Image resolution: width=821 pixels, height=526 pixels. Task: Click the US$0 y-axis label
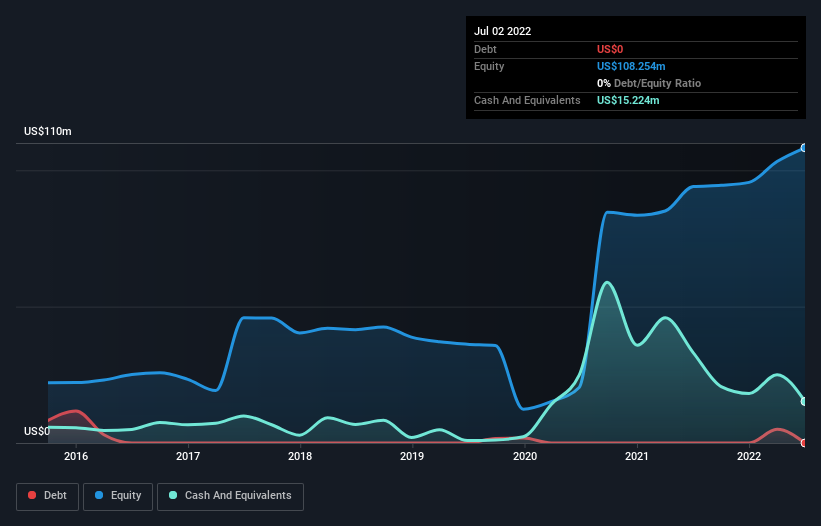(x=37, y=431)
